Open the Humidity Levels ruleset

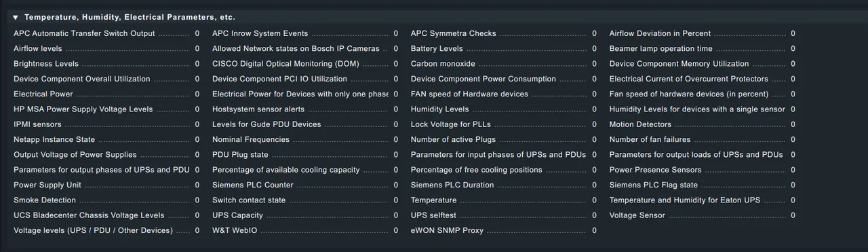pos(439,109)
